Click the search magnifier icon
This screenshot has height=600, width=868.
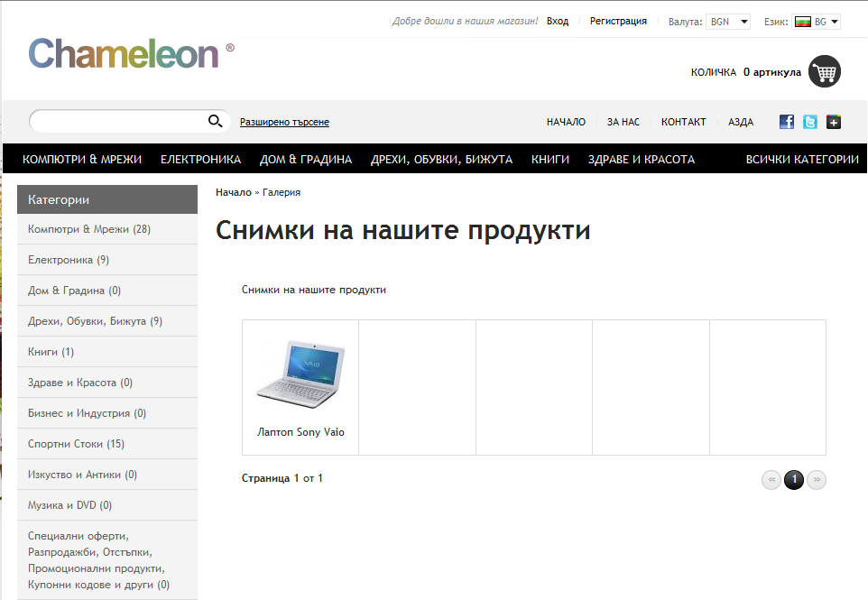pyautogui.click(x=215, y=122)
